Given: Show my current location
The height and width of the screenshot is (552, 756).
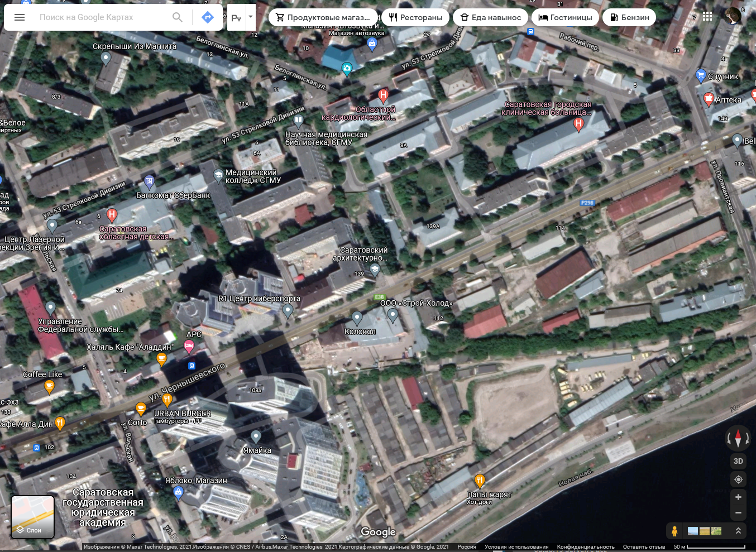Looking at the screenshot, I should (738, 479).
